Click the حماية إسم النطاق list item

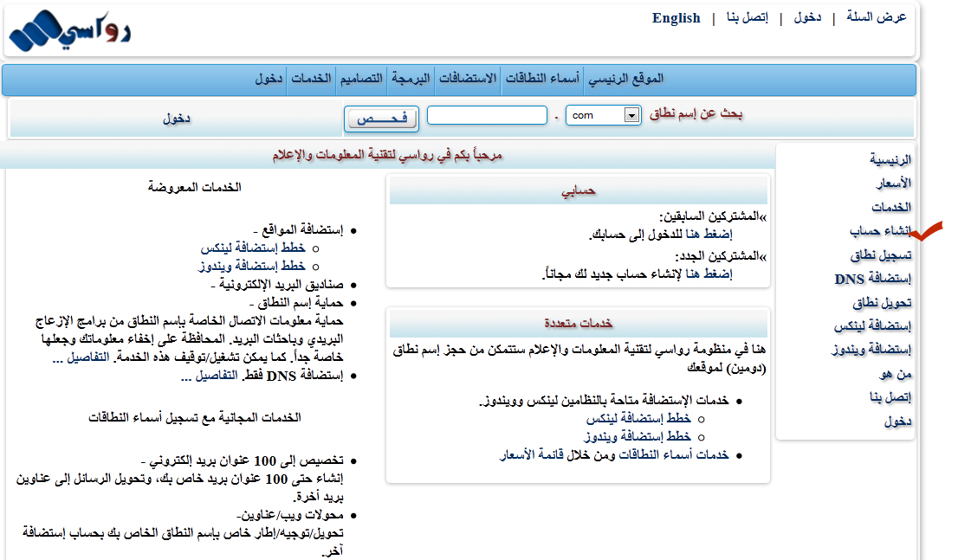pyautogui.click(x=297, y=303)
